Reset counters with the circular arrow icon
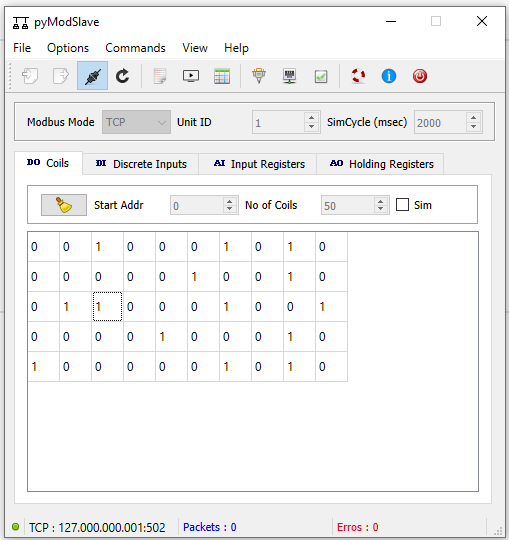 [x=123, y=76]
